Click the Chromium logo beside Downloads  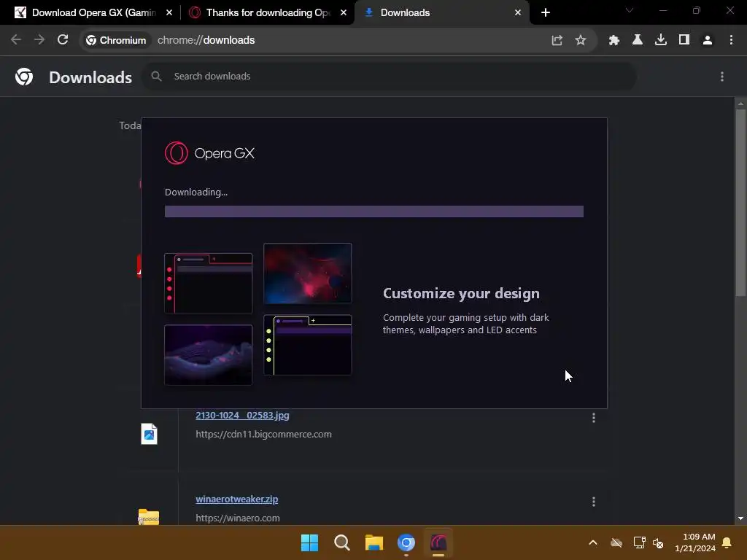tap(24, 77)
